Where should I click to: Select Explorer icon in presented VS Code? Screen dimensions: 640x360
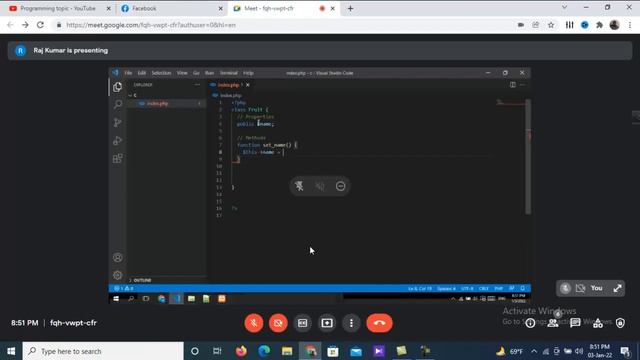118,87
